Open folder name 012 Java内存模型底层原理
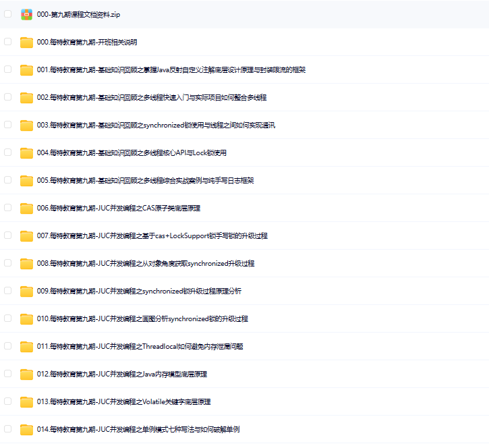 (x=122, y=374)
